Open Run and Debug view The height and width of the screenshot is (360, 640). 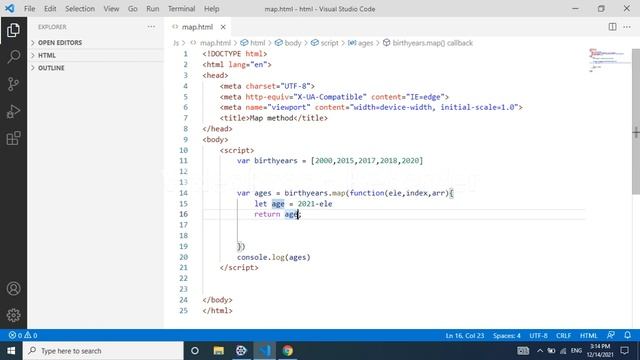tap(13, 111)
